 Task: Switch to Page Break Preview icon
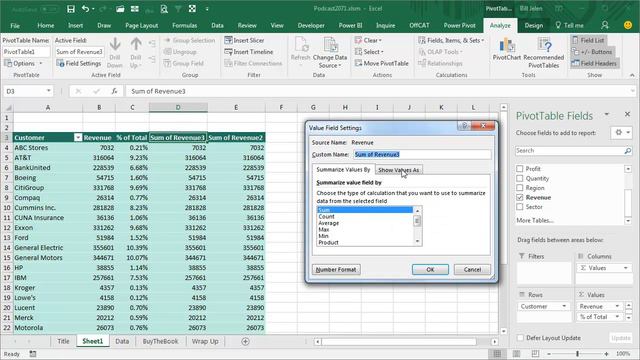pos(535,353)
